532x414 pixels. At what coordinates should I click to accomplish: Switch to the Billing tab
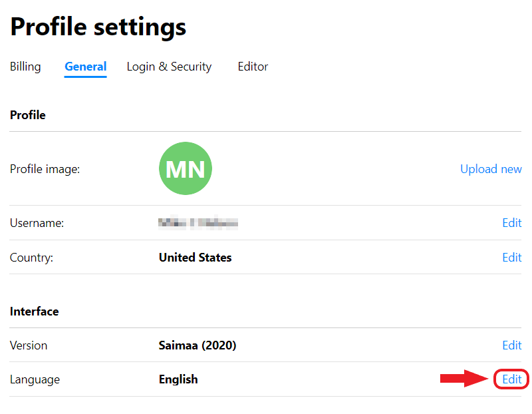tap(25, 67)
